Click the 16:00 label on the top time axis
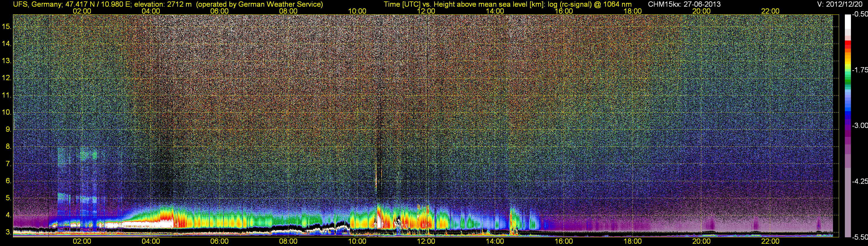868x246 pixels. pos(564,11)
